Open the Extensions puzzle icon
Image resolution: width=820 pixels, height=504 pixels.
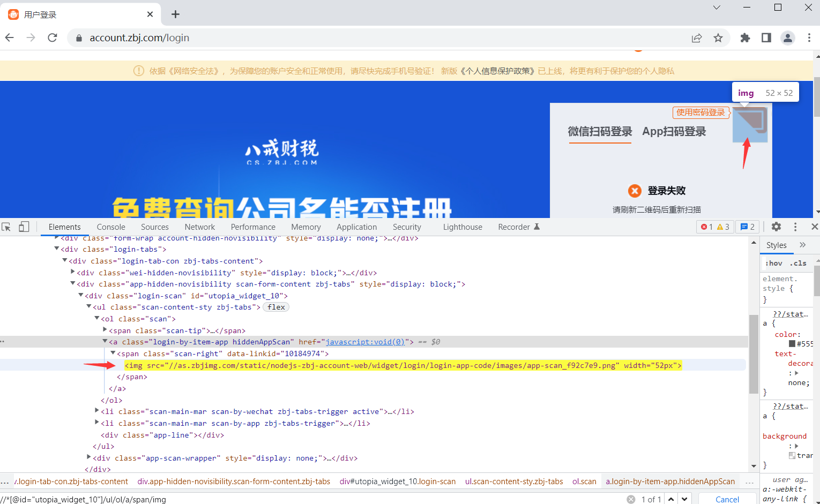(745, 37)
